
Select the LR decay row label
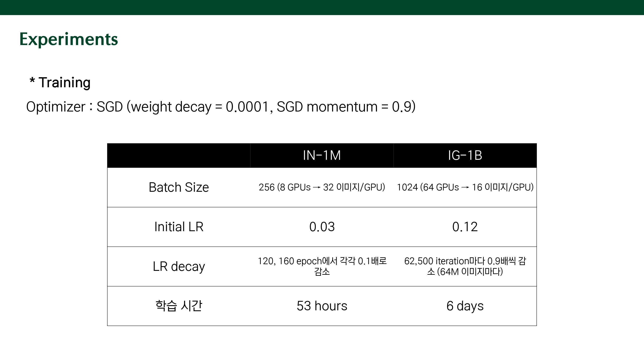[179, 266]
